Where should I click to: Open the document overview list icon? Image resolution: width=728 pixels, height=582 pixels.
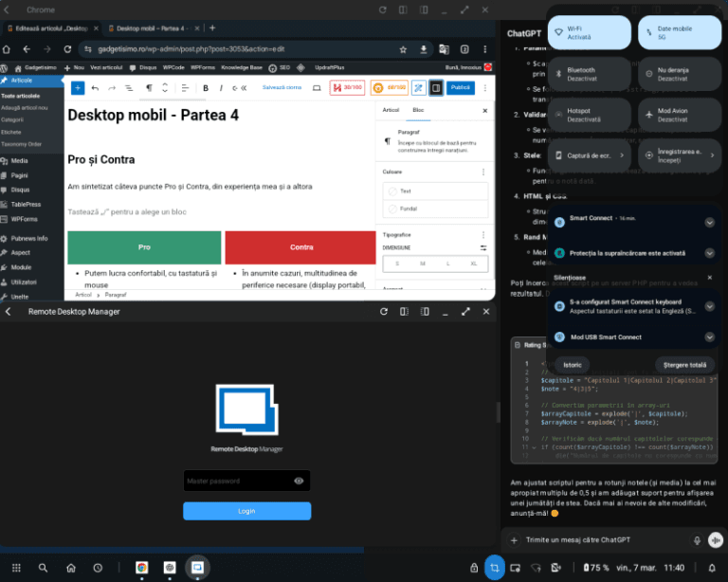coord(128,87)
